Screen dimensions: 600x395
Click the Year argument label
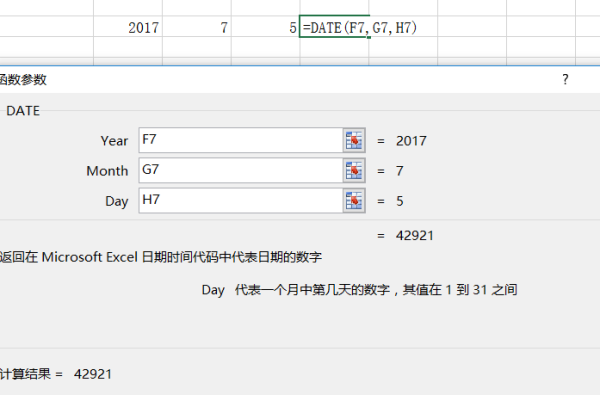(114, 141)
